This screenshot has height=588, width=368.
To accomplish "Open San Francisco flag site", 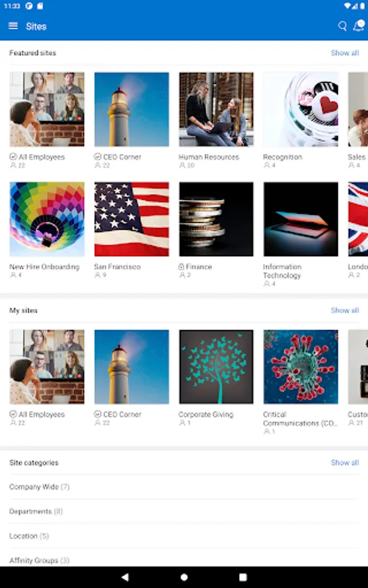I will pyautogui.click(x=131, y=219).
